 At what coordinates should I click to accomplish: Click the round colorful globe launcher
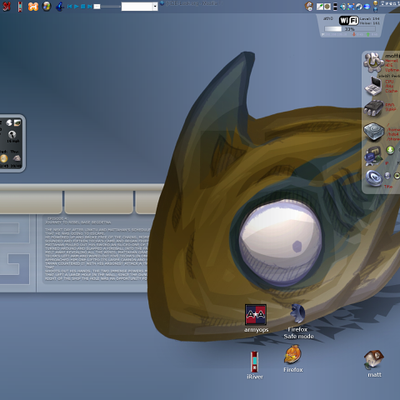47,6
